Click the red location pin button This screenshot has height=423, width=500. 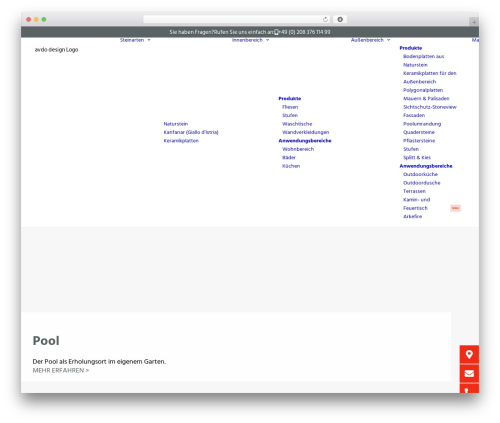click(x=469, y=354)
